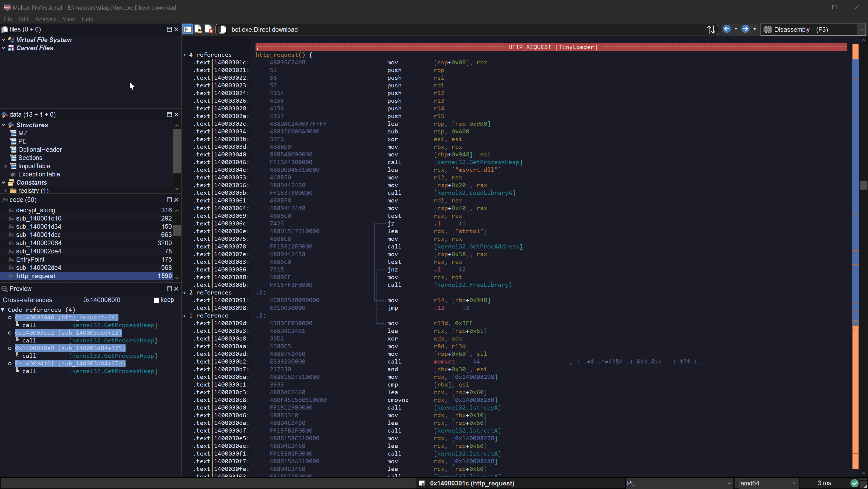Click the float panel icon on the code panel

169,200
